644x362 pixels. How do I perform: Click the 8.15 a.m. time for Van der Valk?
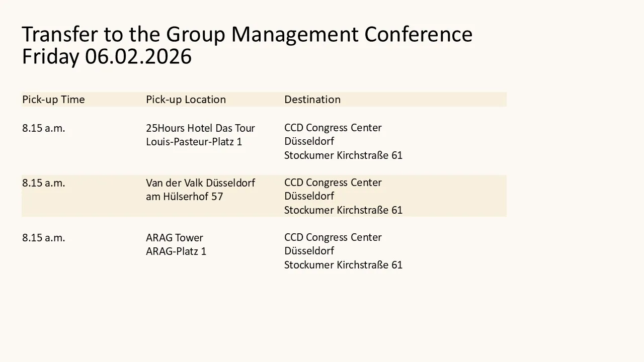[x=44, y=183]
